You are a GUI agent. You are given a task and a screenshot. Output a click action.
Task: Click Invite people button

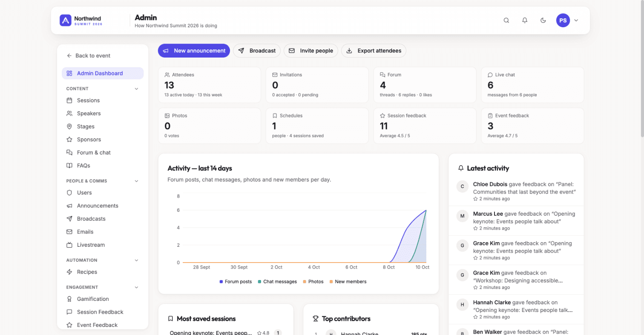click(x=311, y=51)
